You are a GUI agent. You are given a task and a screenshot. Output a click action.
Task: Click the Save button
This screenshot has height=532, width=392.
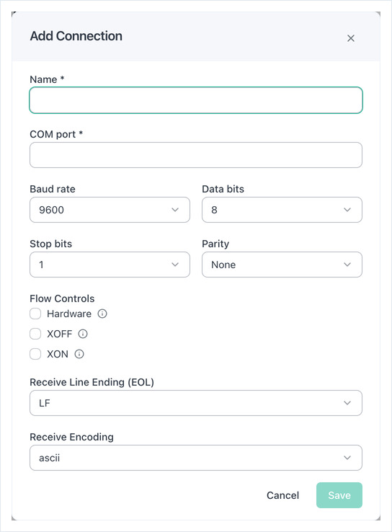click(x=339, y=495)
